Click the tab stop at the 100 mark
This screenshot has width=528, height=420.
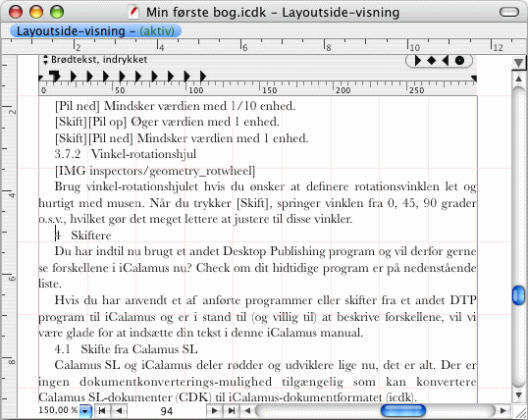click(186, 77)
